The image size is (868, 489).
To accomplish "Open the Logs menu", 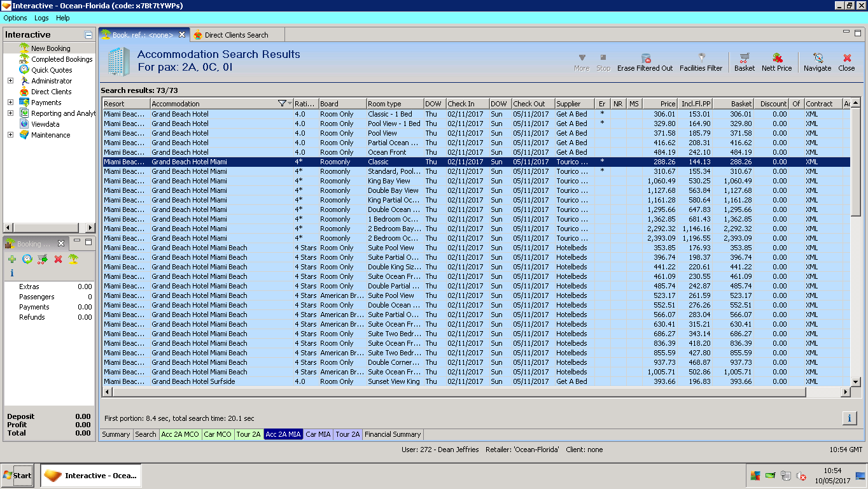I will (x=41, y=18).
